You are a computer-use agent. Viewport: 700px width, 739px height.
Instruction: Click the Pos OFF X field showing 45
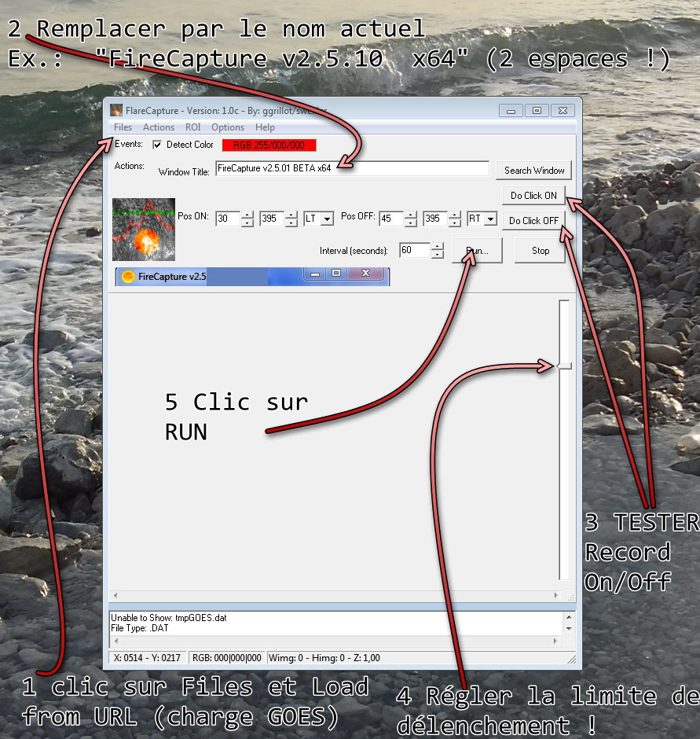pos(391,219)
